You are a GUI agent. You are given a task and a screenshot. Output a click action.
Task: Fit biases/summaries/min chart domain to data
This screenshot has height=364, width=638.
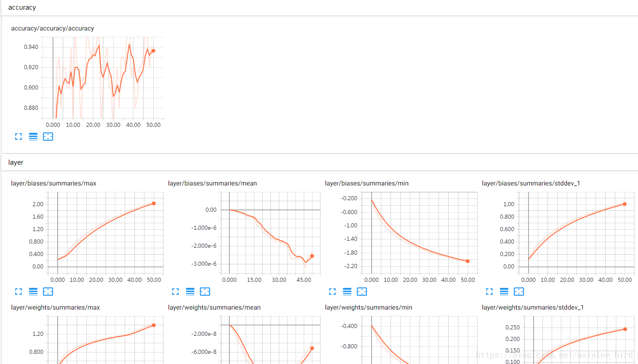[x=362, y=292]
